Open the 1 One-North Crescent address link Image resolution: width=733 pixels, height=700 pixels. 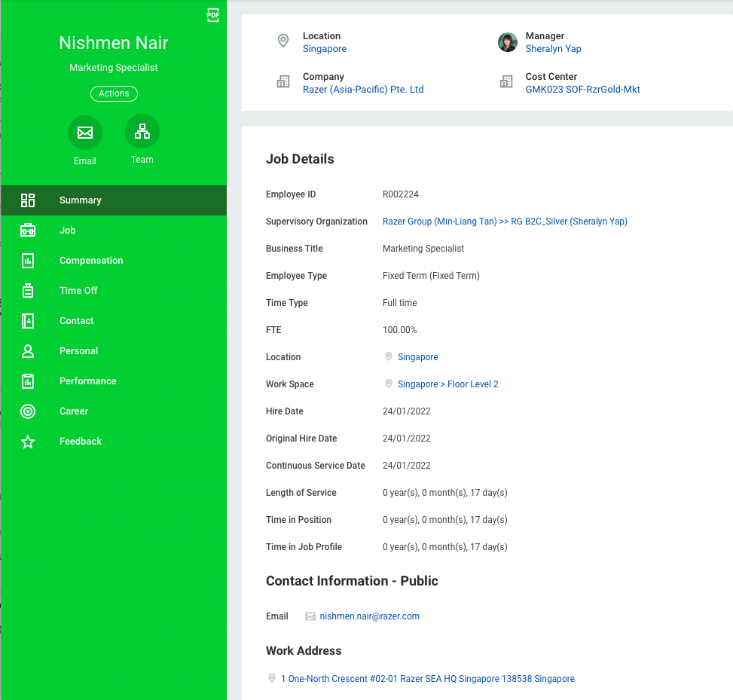pyautogui.click(x=427, y=678)
